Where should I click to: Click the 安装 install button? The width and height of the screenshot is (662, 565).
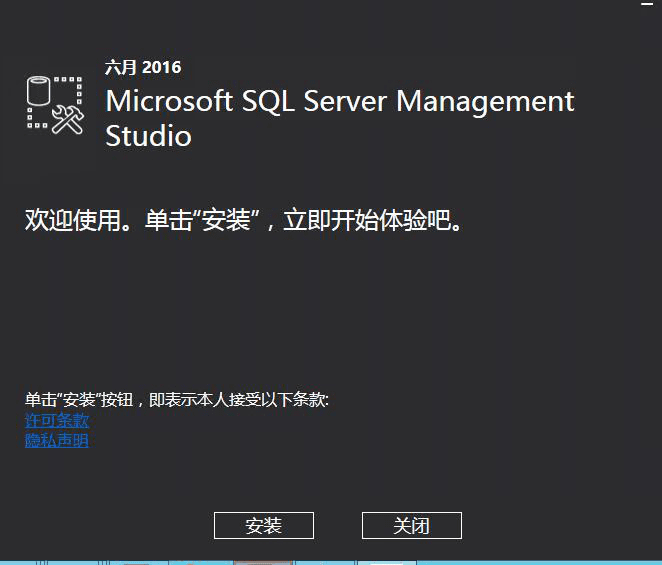(264, 526)
